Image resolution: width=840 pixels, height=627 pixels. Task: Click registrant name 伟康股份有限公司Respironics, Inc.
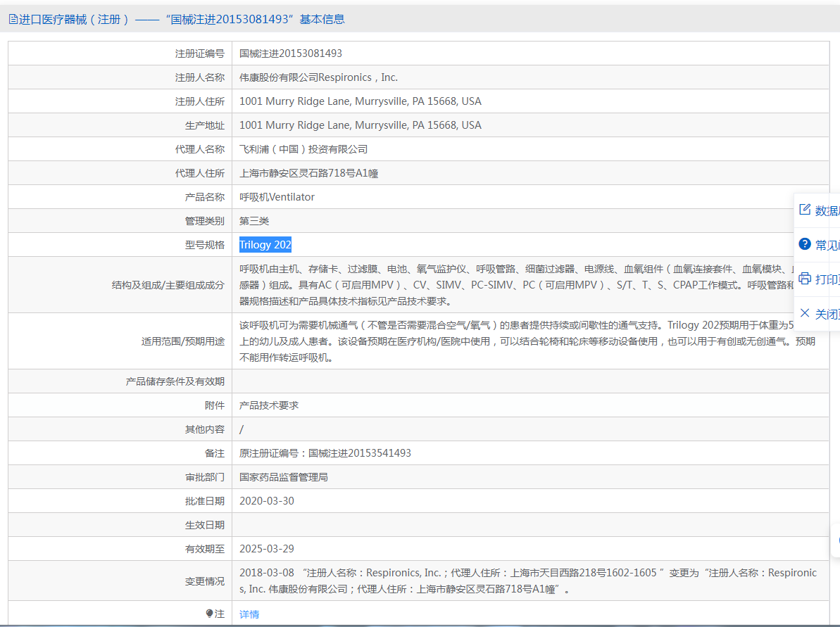point(318,77)
